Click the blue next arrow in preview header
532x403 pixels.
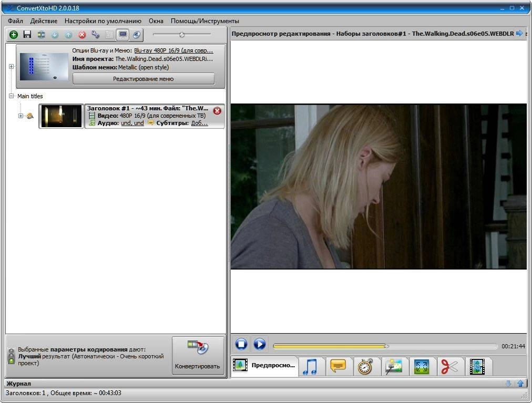coord(519,33)
